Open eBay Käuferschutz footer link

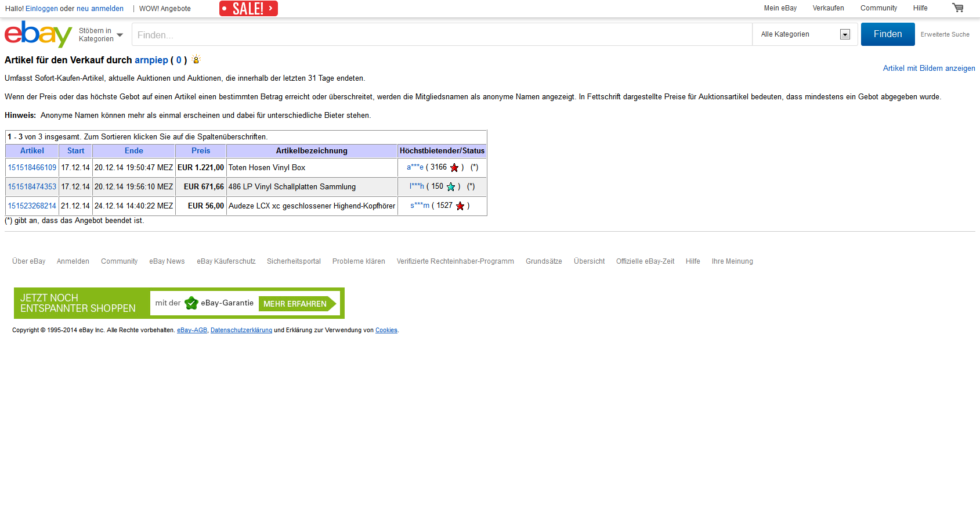pos(226,261)
